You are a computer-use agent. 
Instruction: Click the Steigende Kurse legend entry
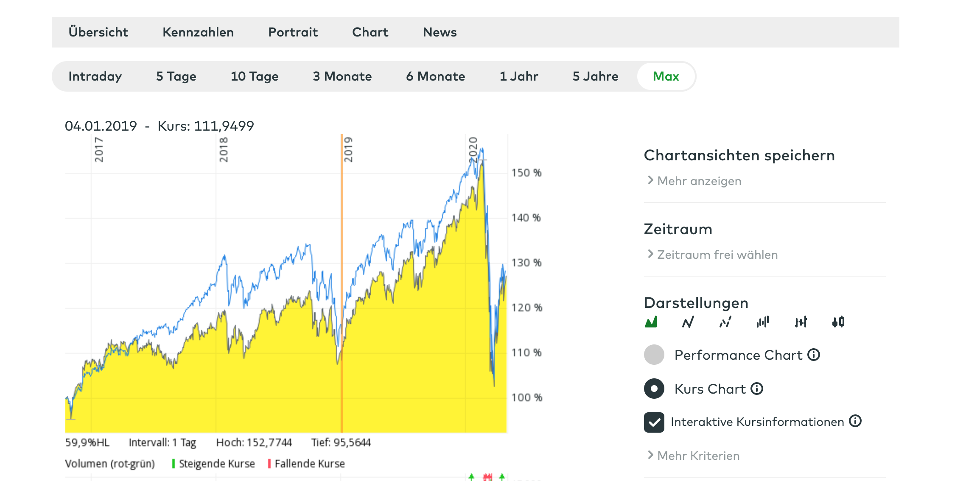tap(213, 464)
